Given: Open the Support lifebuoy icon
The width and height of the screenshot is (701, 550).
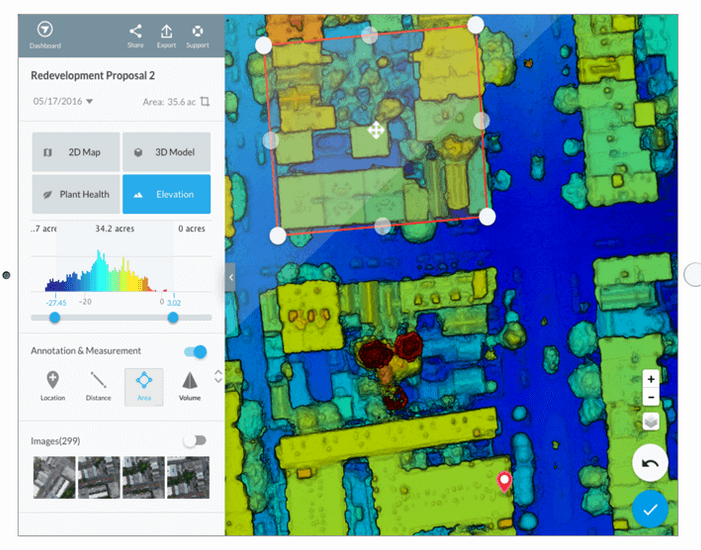Looking at the screenshot, I should [x=197, y=32].
